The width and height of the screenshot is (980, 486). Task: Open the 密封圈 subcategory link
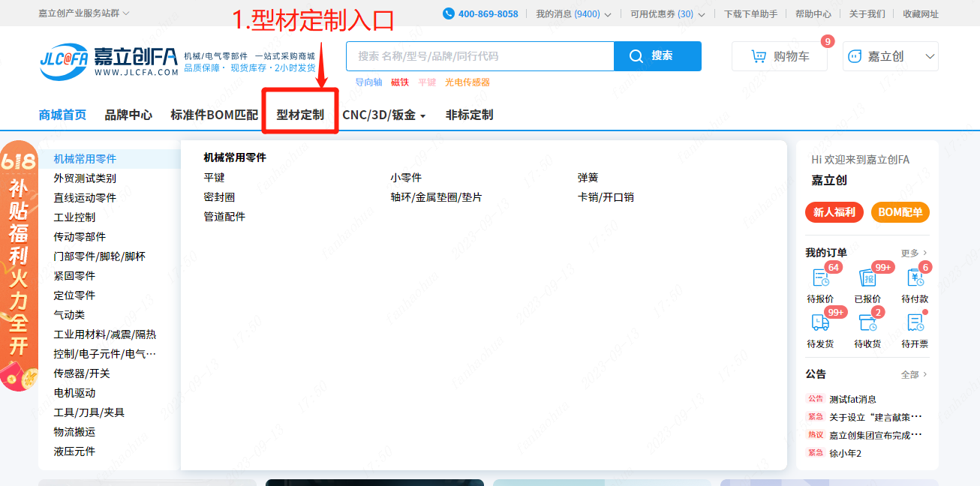click(219, 197)
